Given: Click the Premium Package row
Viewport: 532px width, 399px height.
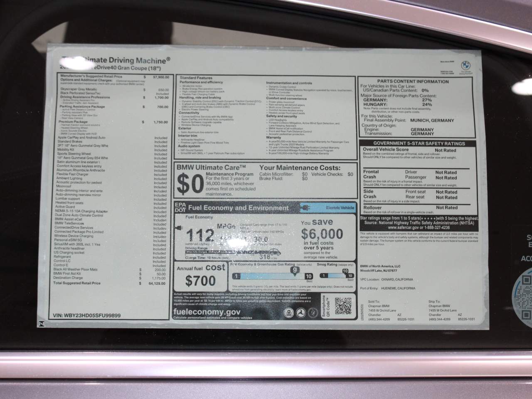Looking at the screenshot, I should tap(113, 122).
